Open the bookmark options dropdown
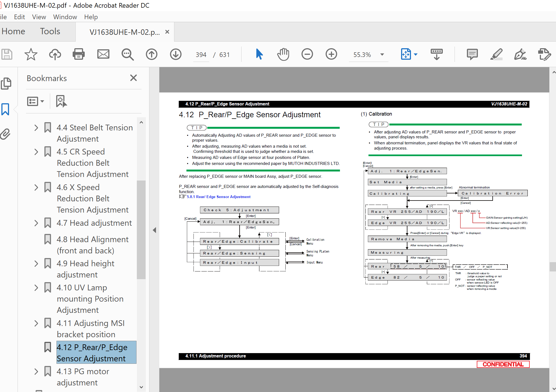Screen dimensions: 556x392 (36, 101)
